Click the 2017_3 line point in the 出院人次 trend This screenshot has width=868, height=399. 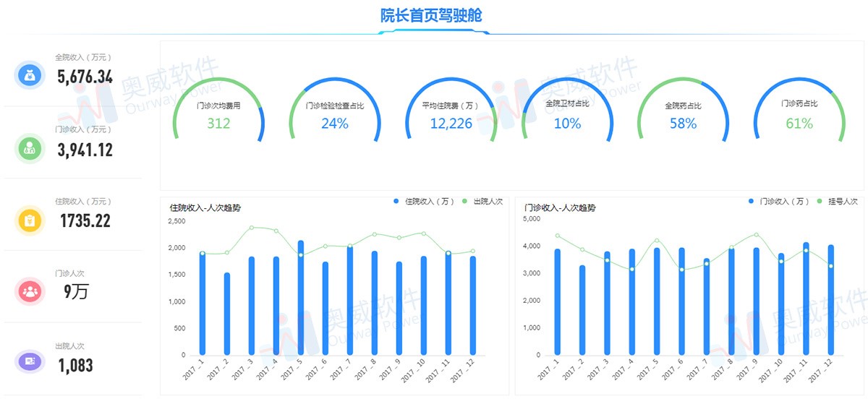[x=252, y=228]
